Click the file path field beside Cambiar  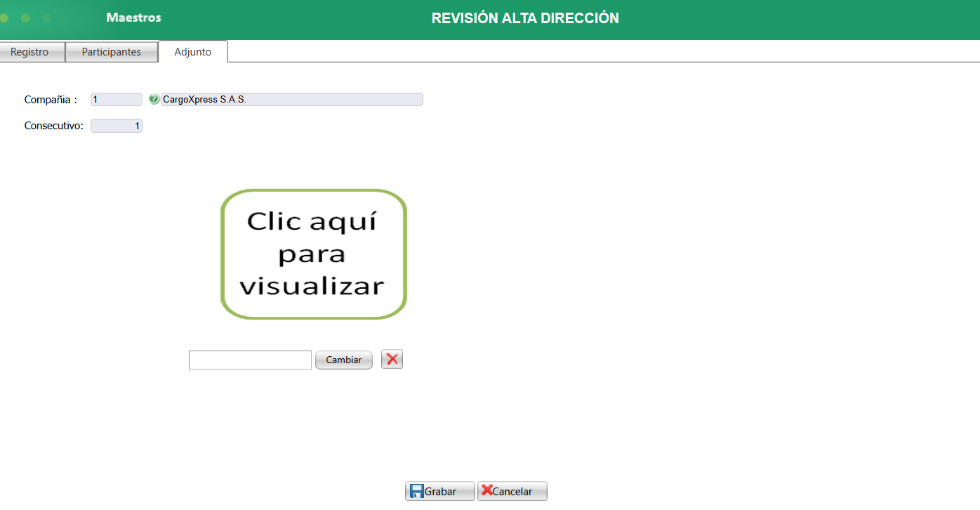(249, 359)
